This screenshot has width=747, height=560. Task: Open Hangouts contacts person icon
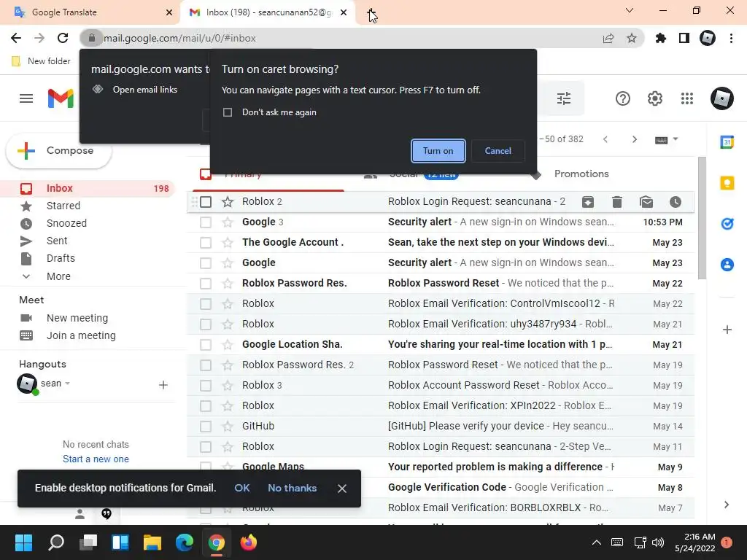[x=80, y=514]
